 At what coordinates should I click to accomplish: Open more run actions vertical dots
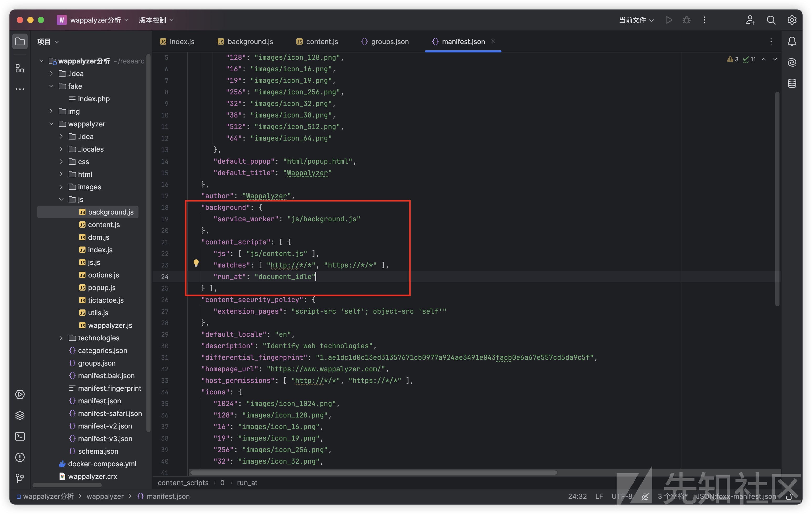pyautogui.click(x=704, y=20)
